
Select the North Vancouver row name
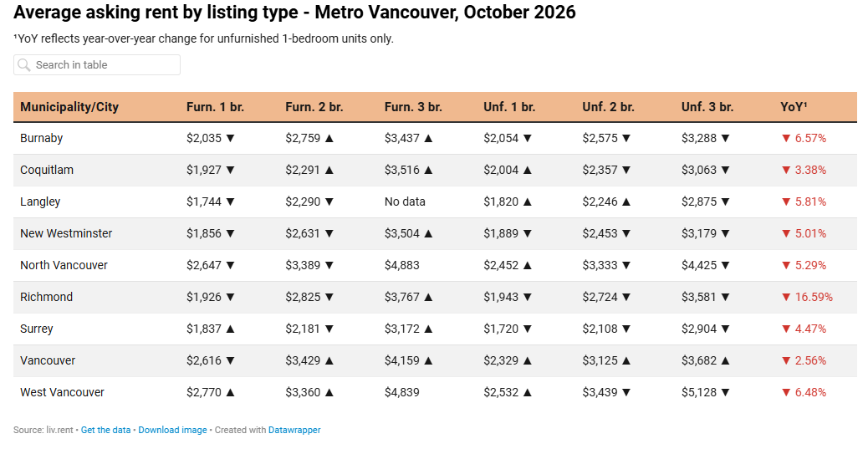64,265
